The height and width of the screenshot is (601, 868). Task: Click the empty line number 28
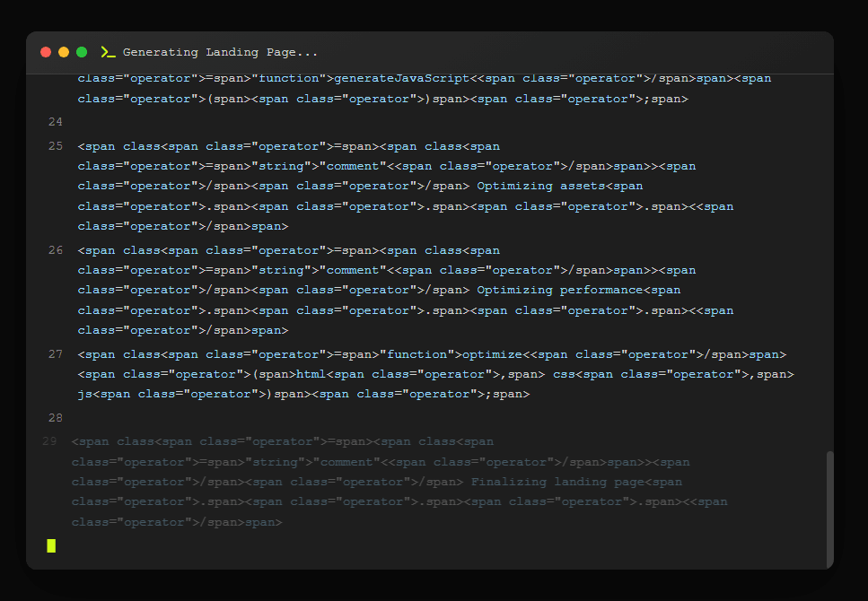click(x=56, y=418)
